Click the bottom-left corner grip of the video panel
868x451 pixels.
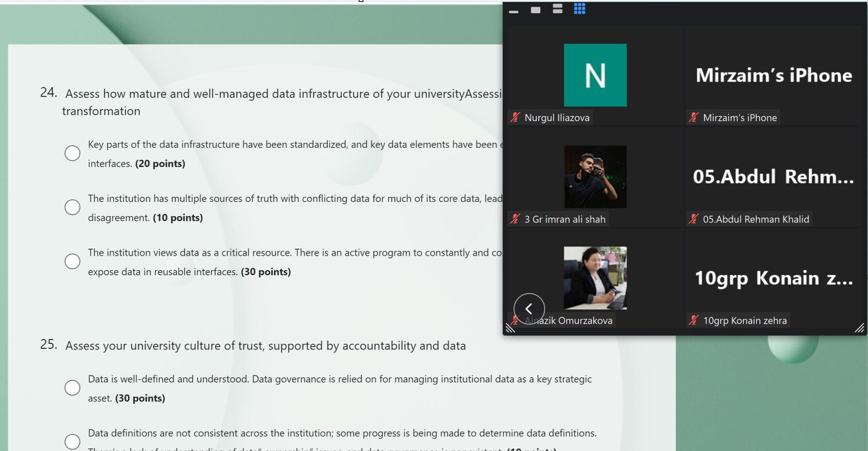tap(510, 328)
